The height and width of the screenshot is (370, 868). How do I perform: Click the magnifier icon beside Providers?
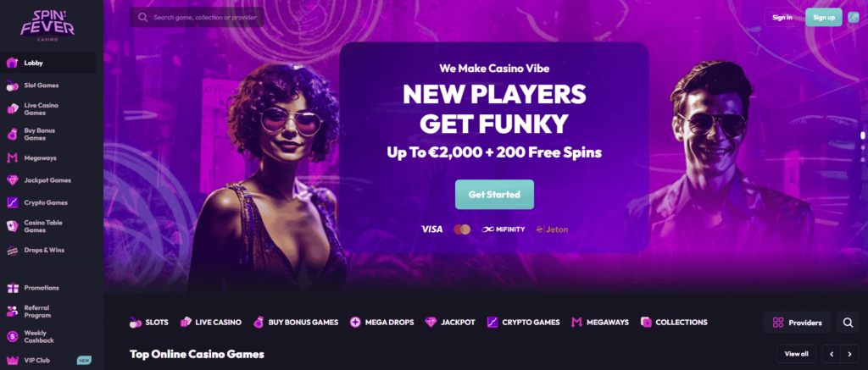848,323
